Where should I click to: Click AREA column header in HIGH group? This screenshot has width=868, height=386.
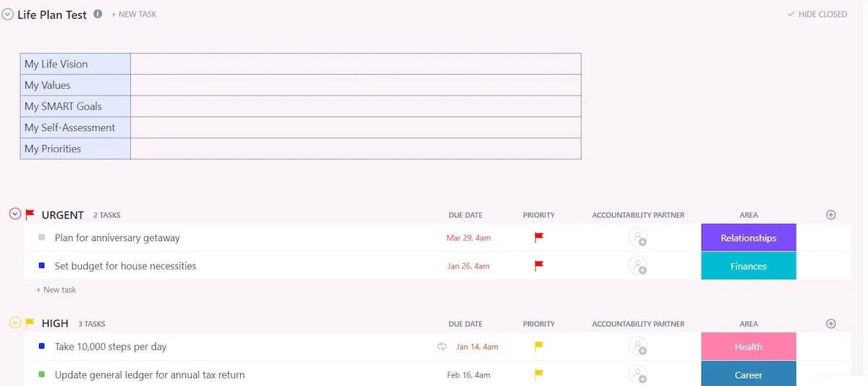click(749, 324)
